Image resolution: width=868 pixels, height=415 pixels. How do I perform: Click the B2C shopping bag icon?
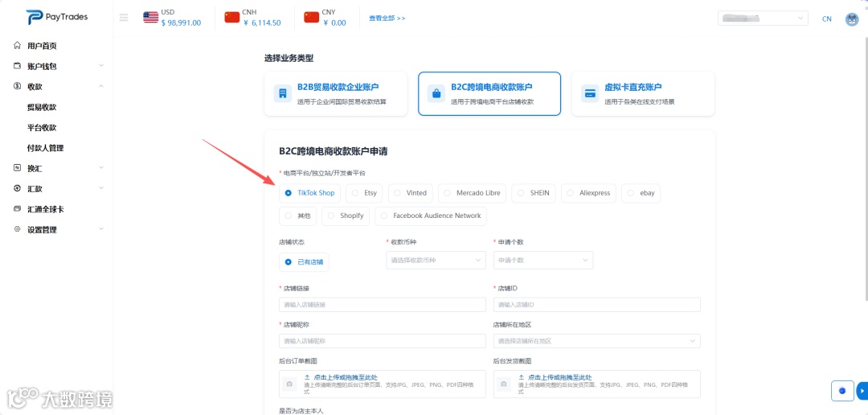tap(436, 93)
